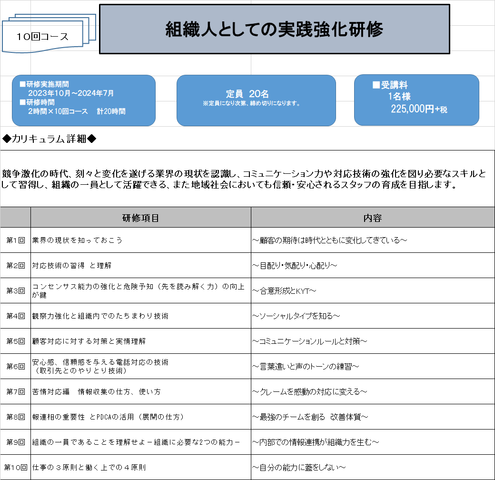Click '仕事の３原則と働く上での４原則' cell
This screenshot has width=495, height=480.
click(141, 467)
